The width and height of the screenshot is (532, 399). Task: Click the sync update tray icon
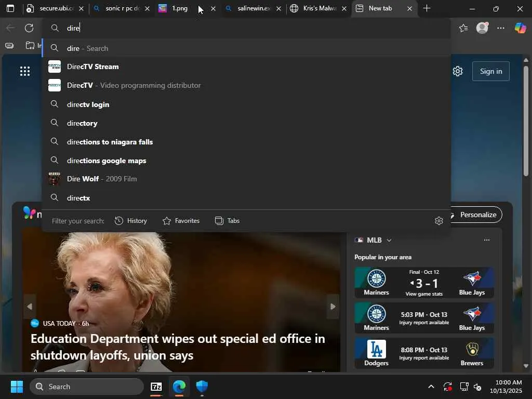pyautogui.click(x=447, y=387)
